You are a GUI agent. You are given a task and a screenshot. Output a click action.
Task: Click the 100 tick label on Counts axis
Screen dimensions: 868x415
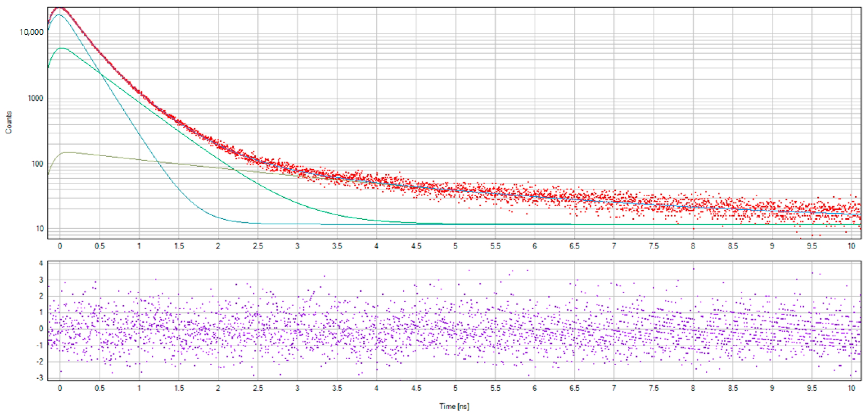click(x=37, y=164)
